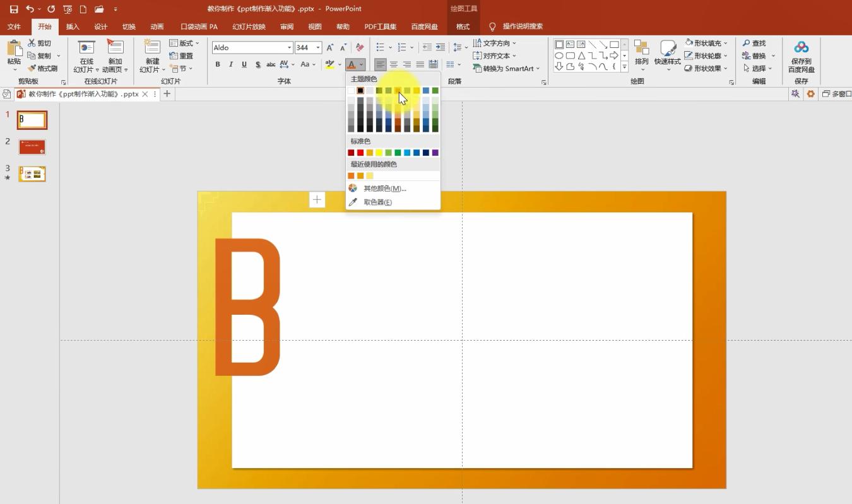Switch to the Insert (插入) tab
Image resolution: width=852 pixels, height=504 pixels.
(73, 26)
